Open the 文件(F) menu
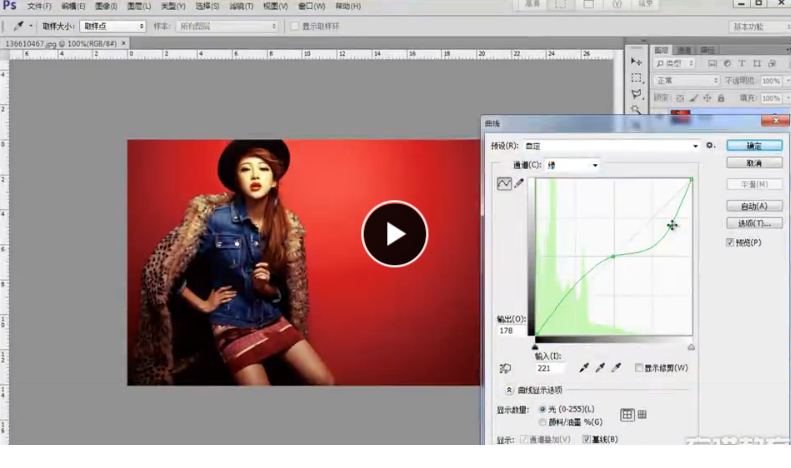This screenshot has width=791, height=468. tap(39, 7)
